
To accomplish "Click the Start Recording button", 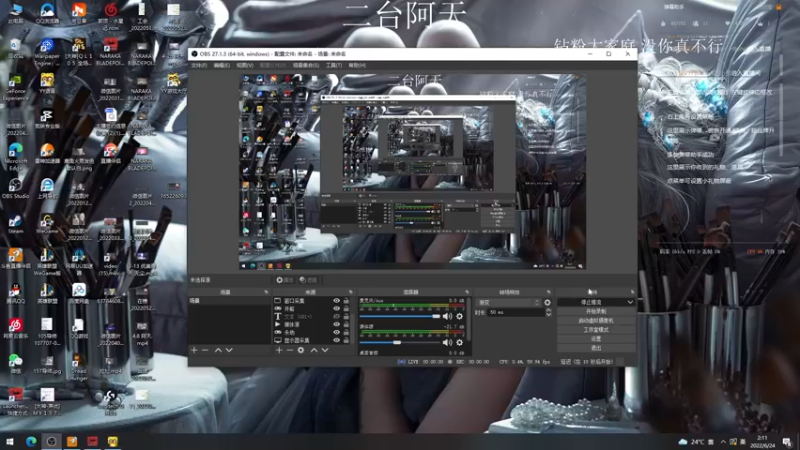I will click(x=596, y=311).
